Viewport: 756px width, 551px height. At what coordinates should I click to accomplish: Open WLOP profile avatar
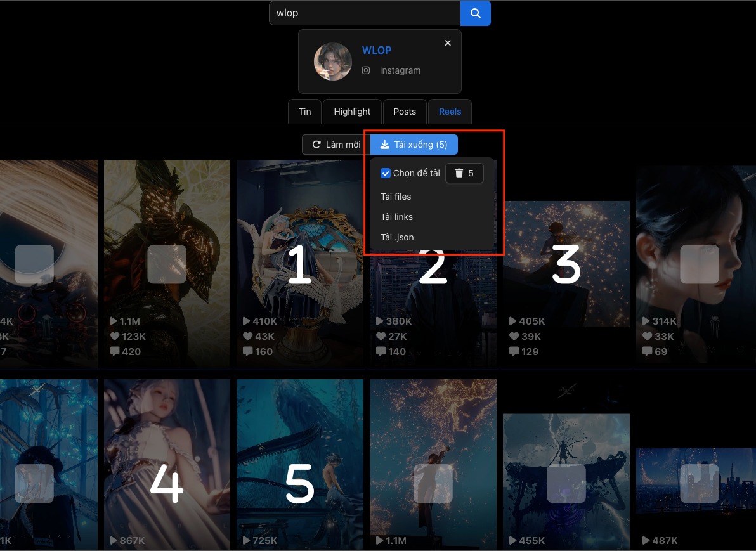(333, 62)
